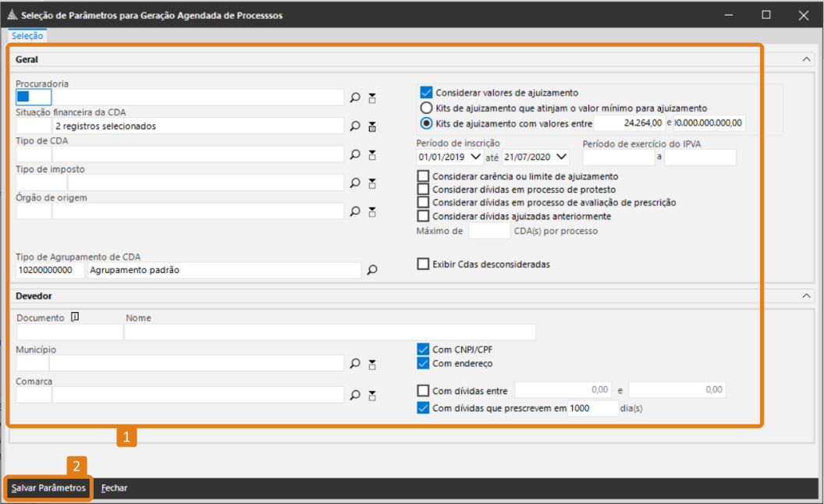Collapse the Geral section
The image size is (824, 504).
point(807,59)
